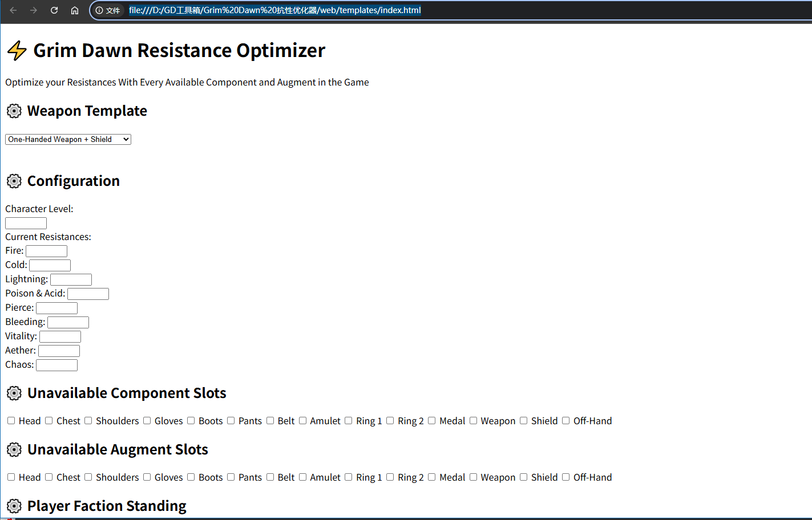This screenshot has width=812, height=520.
Task: Check Ring 2 under Unavailable Augment Slots
Action: pyautogui.click(x=390, y=477)
